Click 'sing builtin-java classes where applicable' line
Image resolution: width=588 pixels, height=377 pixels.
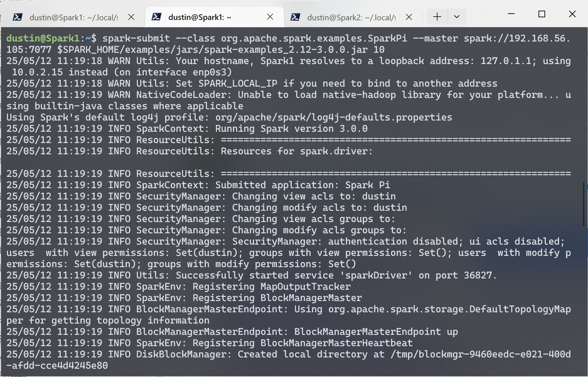click(x=125, y=106)
